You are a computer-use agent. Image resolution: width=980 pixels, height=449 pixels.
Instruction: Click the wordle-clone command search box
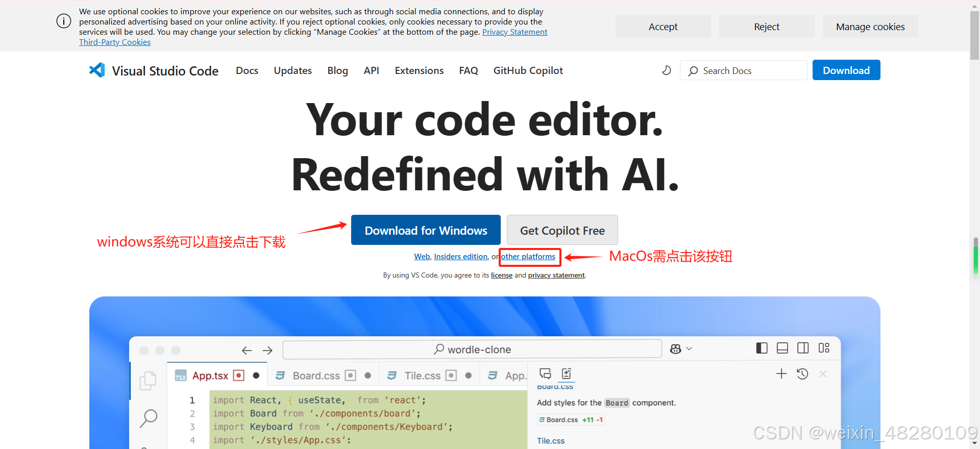coord(472,350)
